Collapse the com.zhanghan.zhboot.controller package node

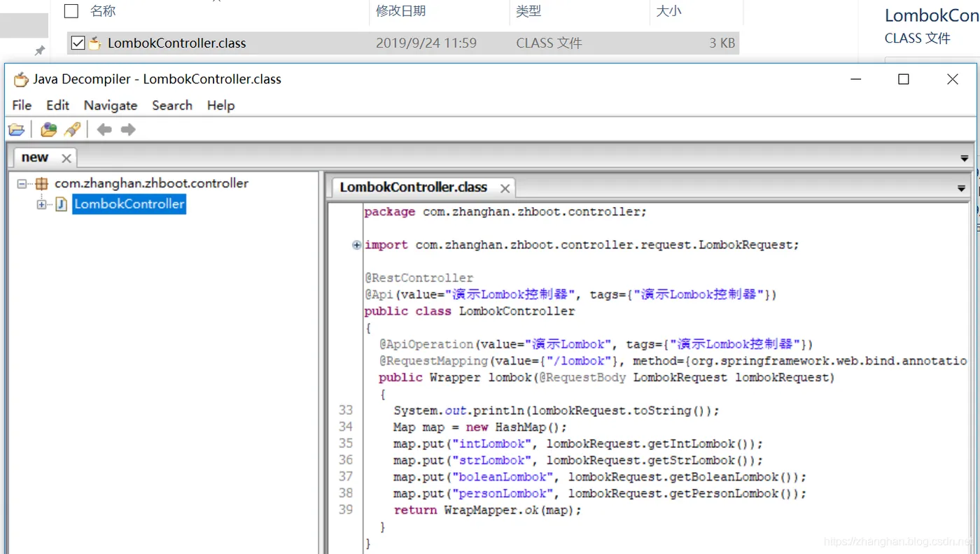click(22, 184)
